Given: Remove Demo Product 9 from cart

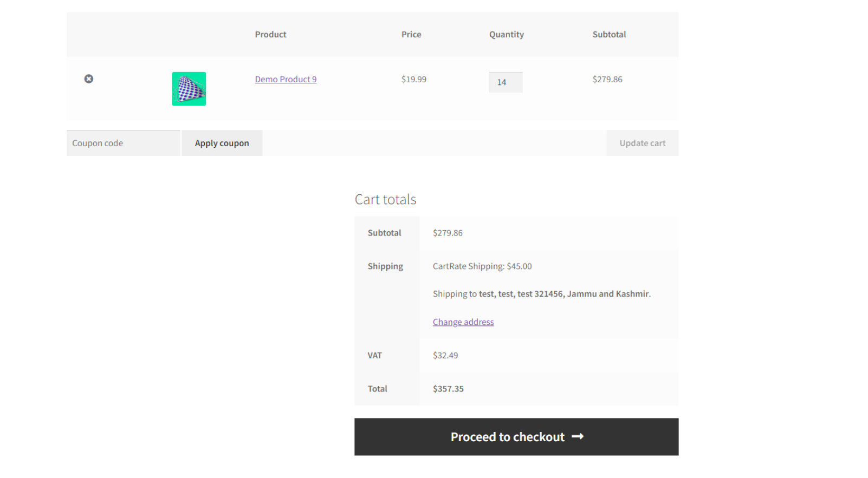Looking at the screenshot, I should 89,79.
